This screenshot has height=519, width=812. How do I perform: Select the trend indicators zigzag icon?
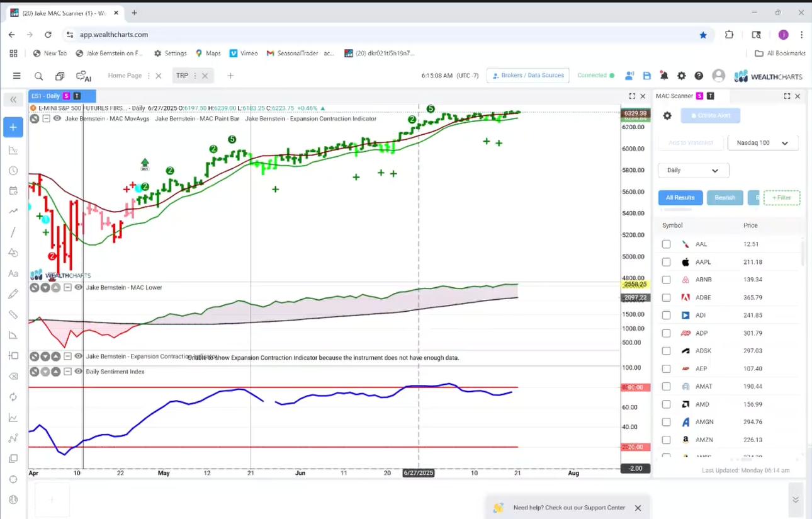13,212
